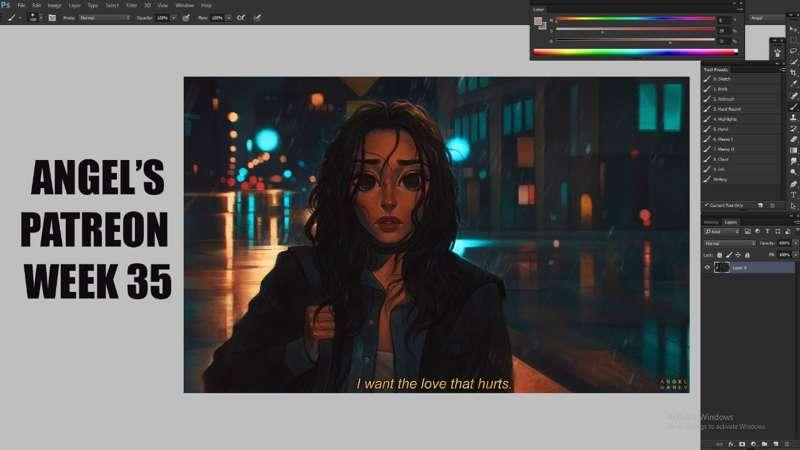
Task: Select the History Brush tool
Action: (793, 129)
